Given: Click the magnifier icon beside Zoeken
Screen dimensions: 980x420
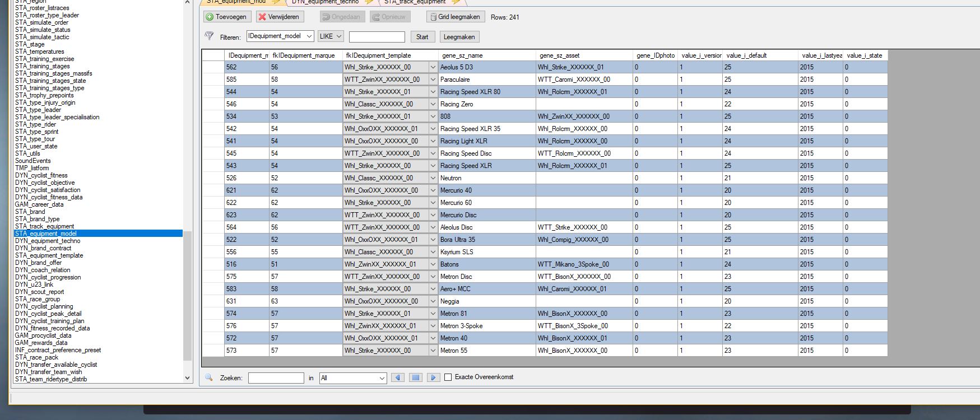Looking at the screenshot, I should pos(209,377).
